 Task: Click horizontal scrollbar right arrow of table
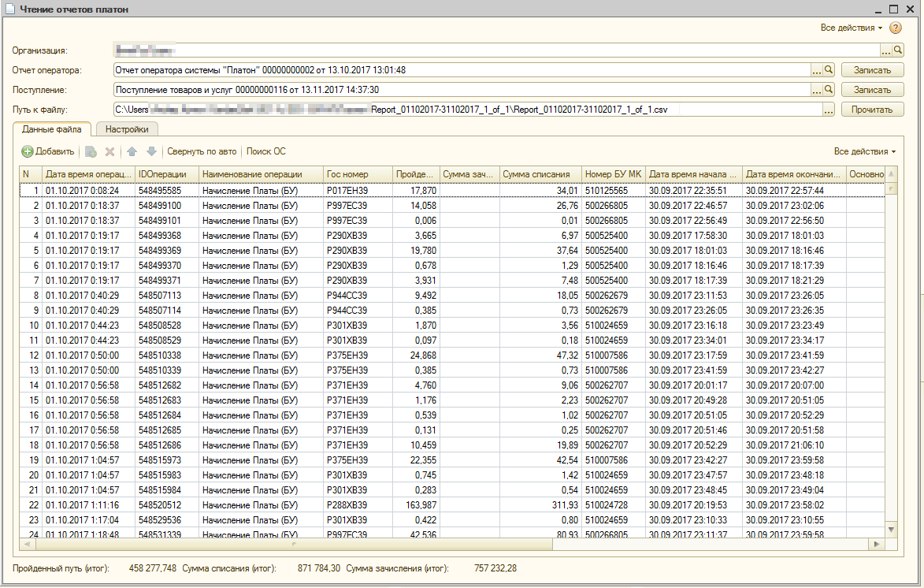[877, 545]
